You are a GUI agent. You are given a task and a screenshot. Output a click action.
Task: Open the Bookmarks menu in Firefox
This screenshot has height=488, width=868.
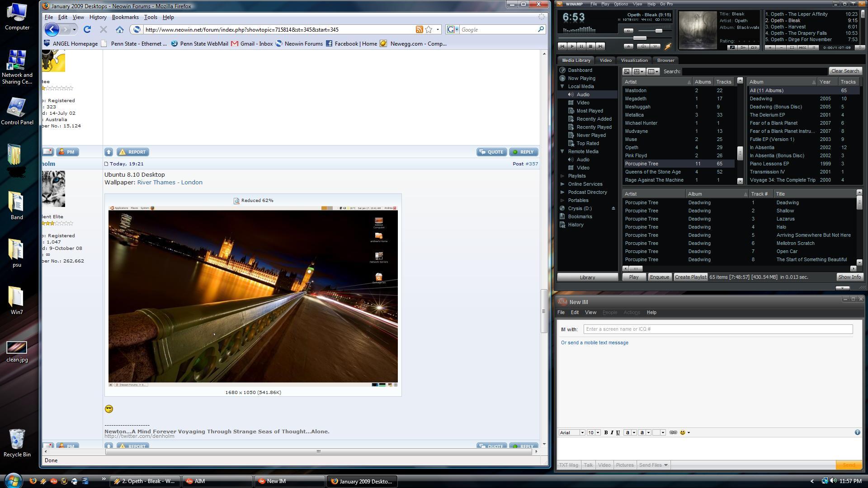125,17
